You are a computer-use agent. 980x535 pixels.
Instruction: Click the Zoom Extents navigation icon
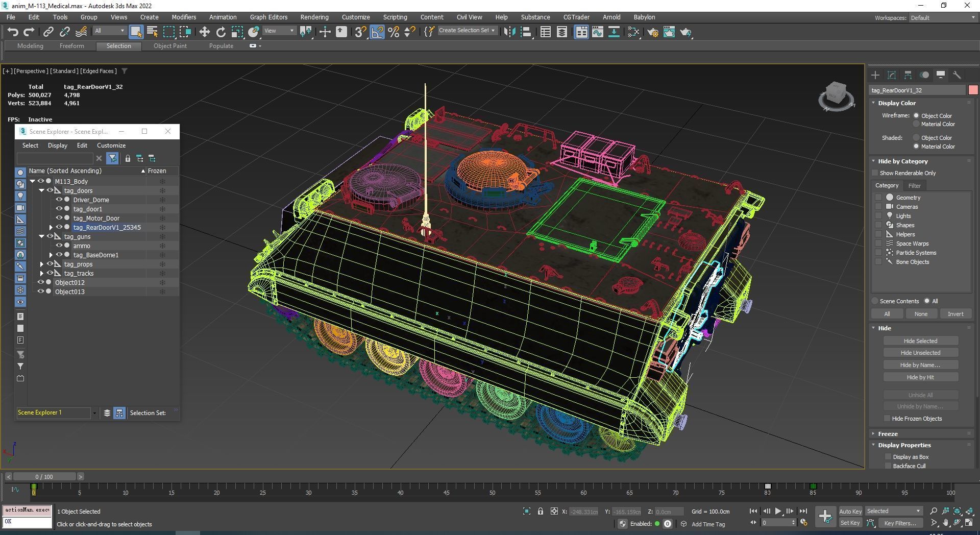[x=957, y=511]
